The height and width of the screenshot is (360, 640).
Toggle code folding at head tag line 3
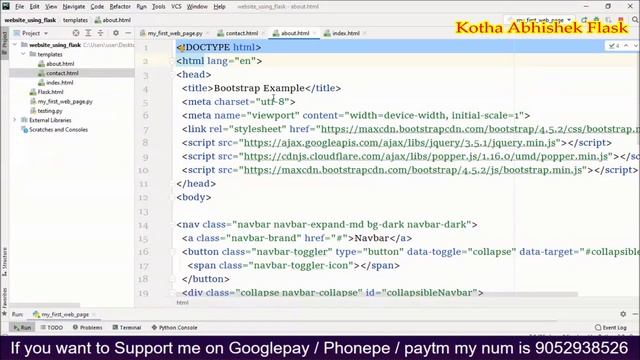tap(172, 75)
